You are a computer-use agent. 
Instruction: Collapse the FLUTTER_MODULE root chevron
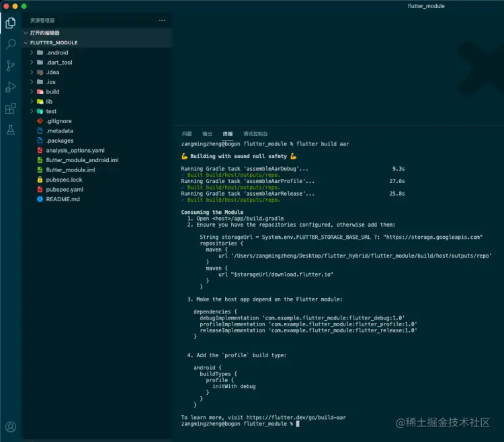coord(26,42)
